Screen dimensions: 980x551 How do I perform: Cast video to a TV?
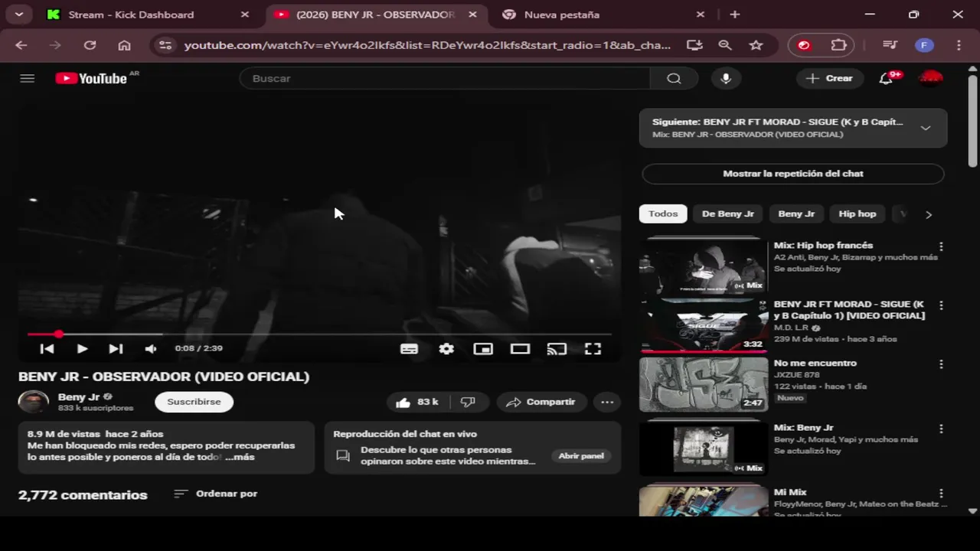point(557,349)
